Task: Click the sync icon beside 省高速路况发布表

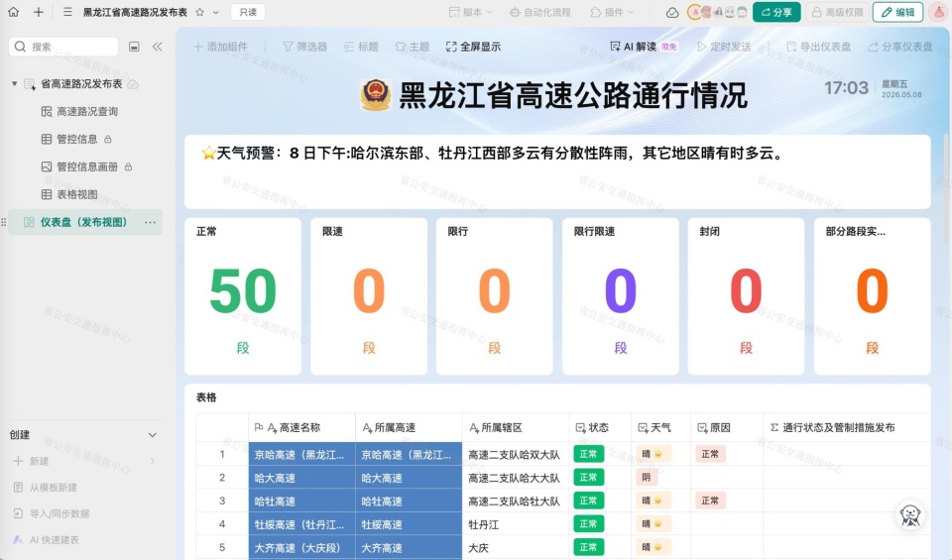Action: point(133,84)
